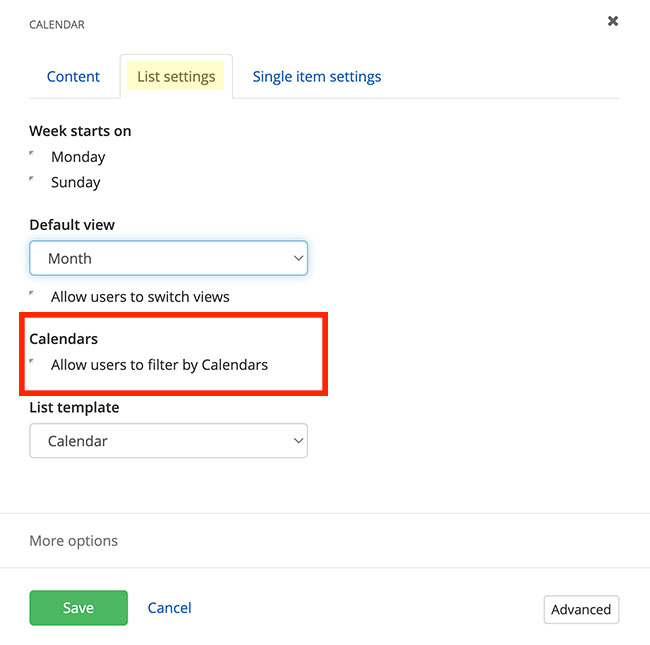The height and width of the screenshot is (645, 650).
Task: Click the chevron arrow of Month dropdown
Action: click(x=298, y=258)
